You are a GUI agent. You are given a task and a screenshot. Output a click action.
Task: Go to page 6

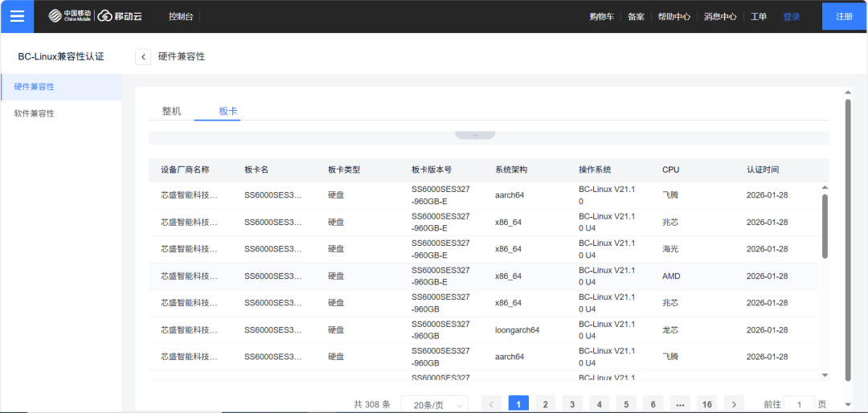point(653,405)
